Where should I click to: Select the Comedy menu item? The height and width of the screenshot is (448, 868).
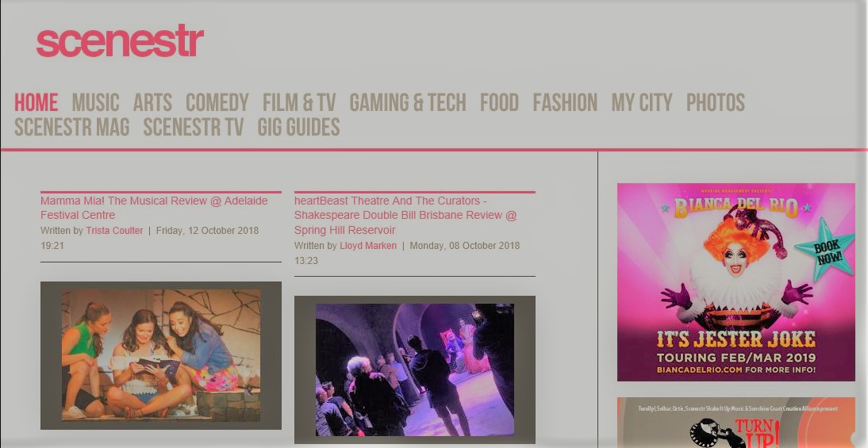tap(217, 103)
